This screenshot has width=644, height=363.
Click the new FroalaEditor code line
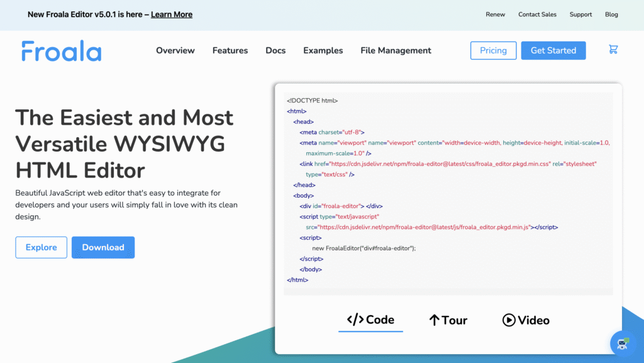click(x=364, y=248)
